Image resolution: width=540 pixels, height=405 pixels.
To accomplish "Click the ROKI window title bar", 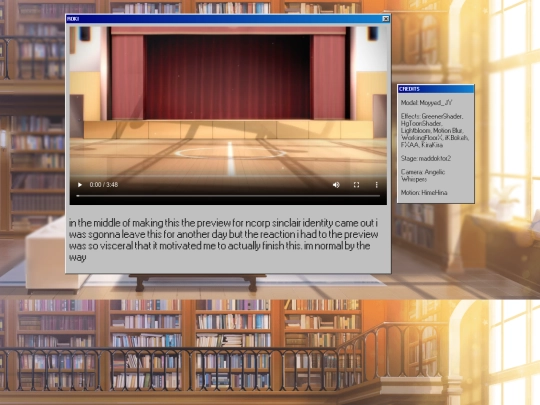I will point(228,19).
